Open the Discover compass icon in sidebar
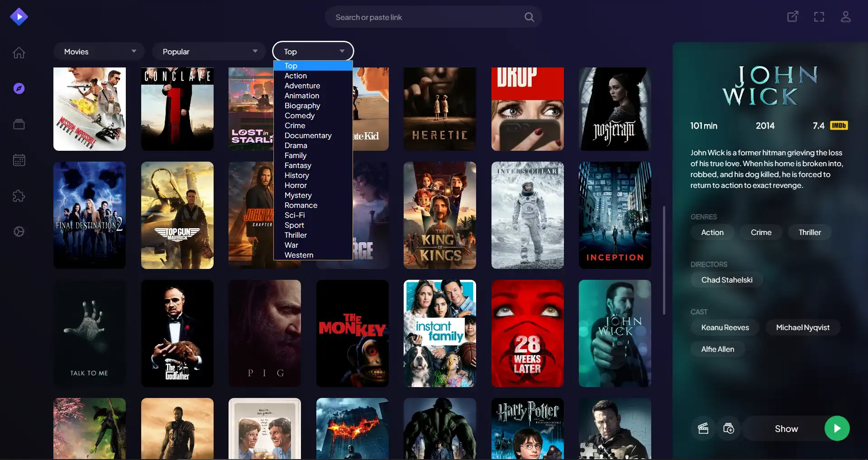This screenshot has height=460, width=868. point(19,88)
